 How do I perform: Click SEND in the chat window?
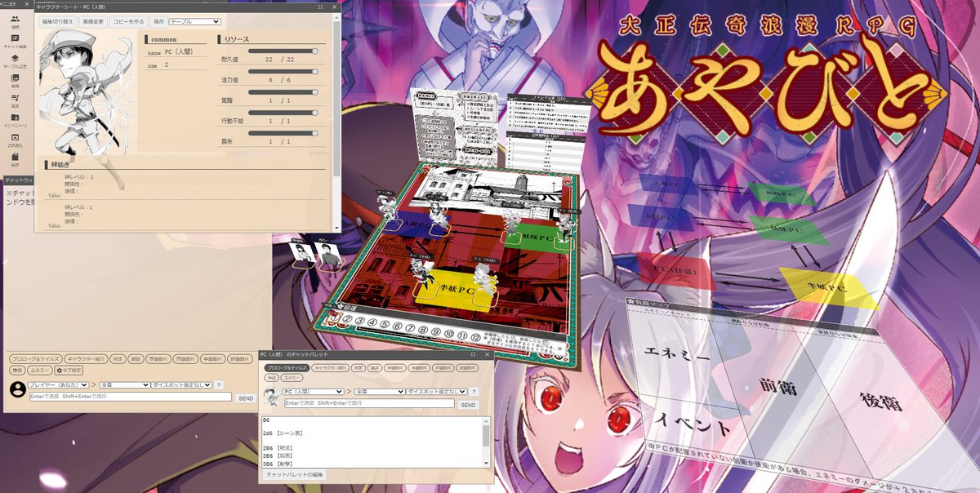[246, 398]
